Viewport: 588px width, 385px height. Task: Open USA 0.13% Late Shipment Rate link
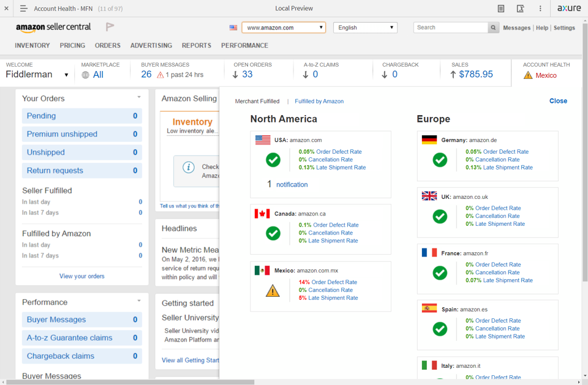(332, 167)
